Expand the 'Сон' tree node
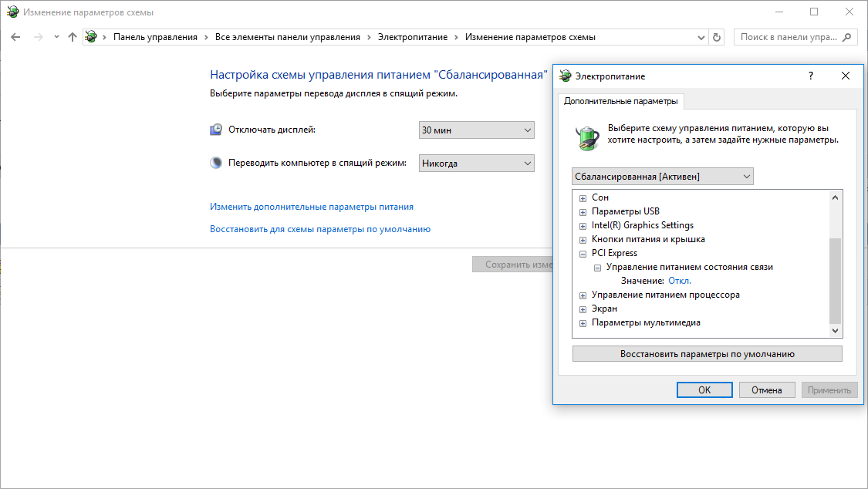 pos(583,198)
